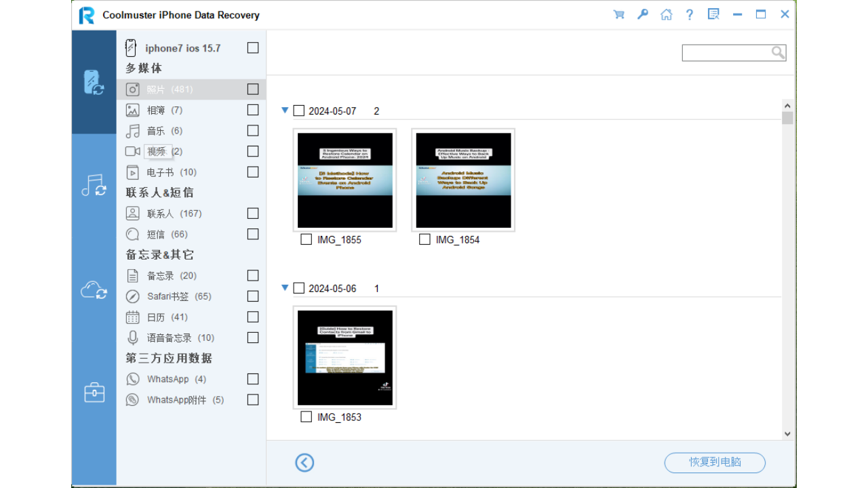868x488 pixels.
Task: Select all photos under 2024-05-07
Action: coord(298,110)
